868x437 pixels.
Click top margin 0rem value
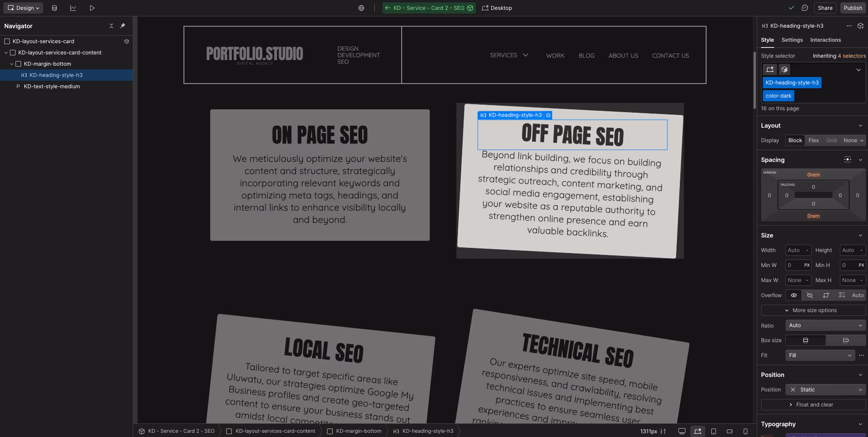[813, 175]
